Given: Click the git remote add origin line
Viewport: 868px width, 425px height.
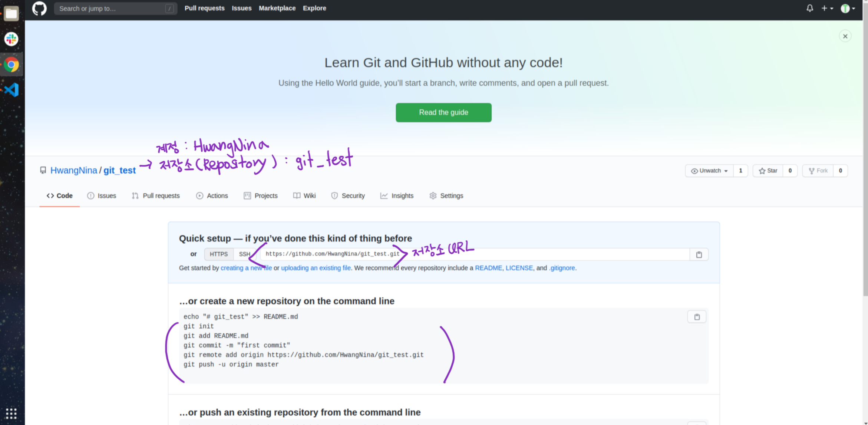Looking at the screenshot, I should [x=303, y=355].
